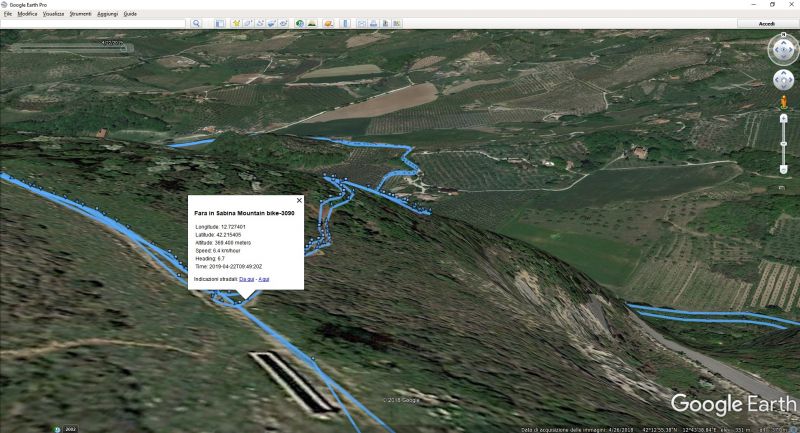Click the Accedi sign-in button

pos(766,23)
